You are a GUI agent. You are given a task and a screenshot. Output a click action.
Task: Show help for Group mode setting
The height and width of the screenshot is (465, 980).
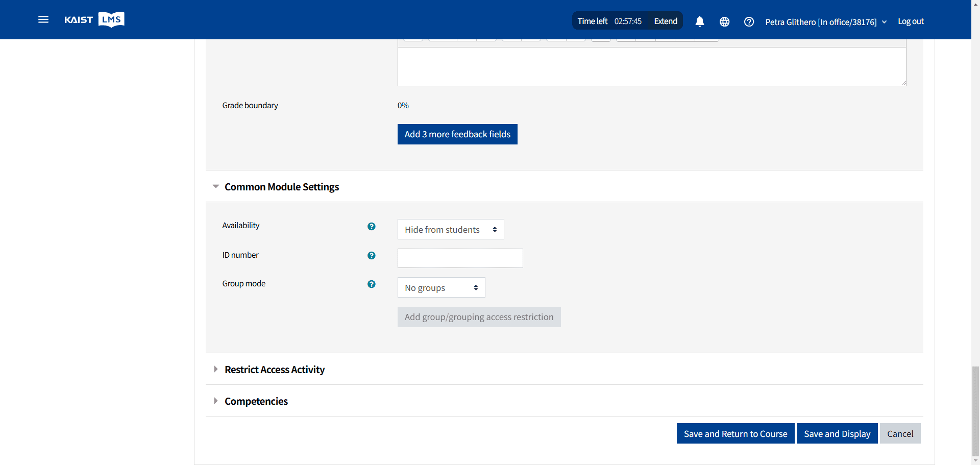point(372,284)
